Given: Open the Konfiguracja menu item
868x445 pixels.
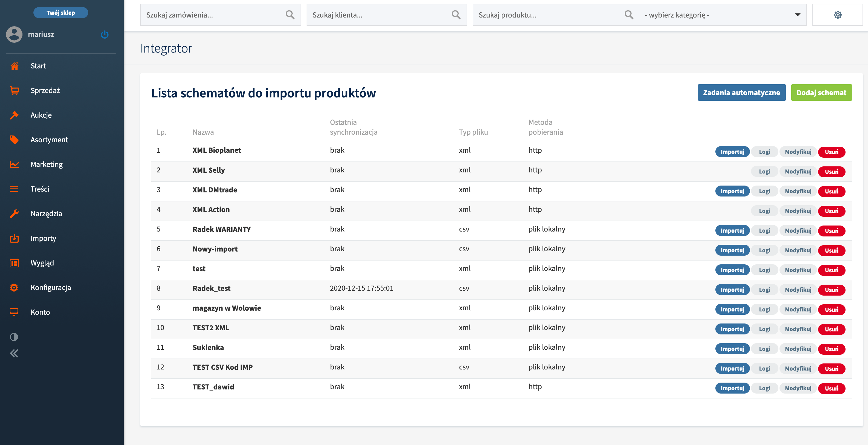Looking at the screenshot, I should [50, 287].
